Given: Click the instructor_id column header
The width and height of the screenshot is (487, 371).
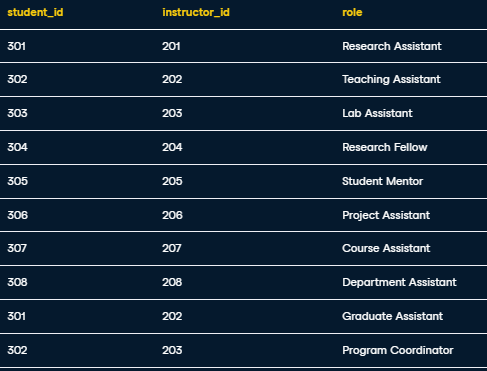Looking at the screenshot, I should click(x=196, y=12).
